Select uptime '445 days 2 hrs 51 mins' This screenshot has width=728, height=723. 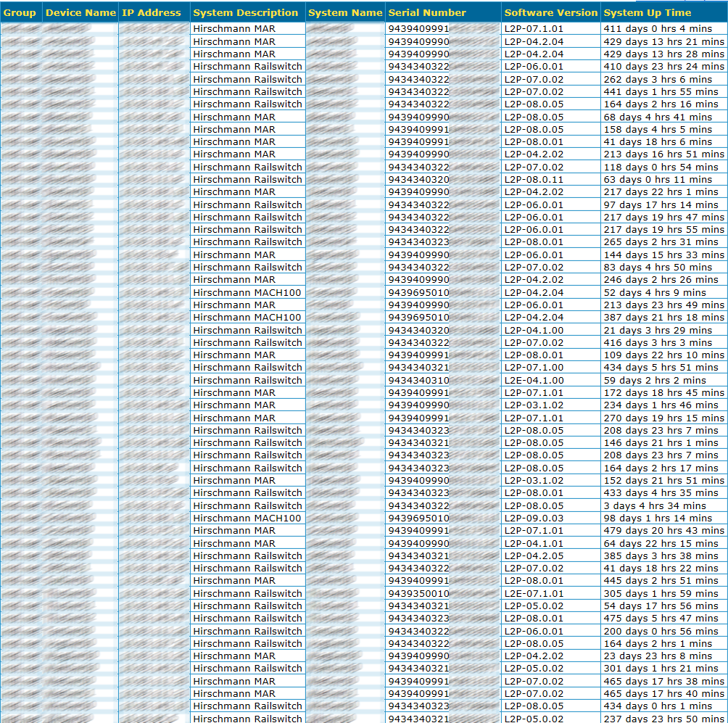click(x=661, y=580)
